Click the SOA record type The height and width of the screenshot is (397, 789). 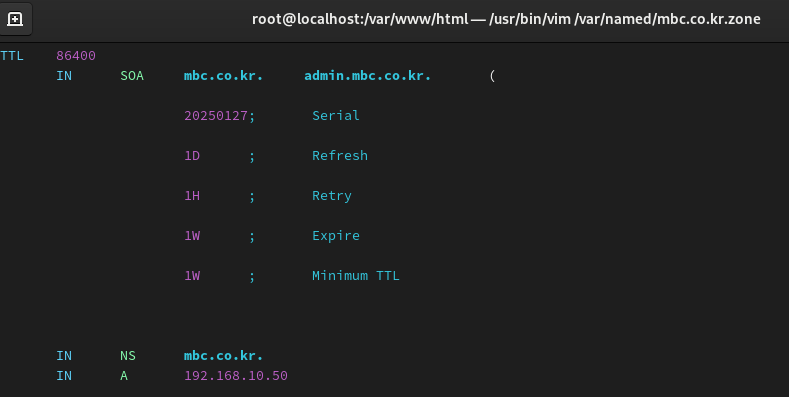(132, 75)
